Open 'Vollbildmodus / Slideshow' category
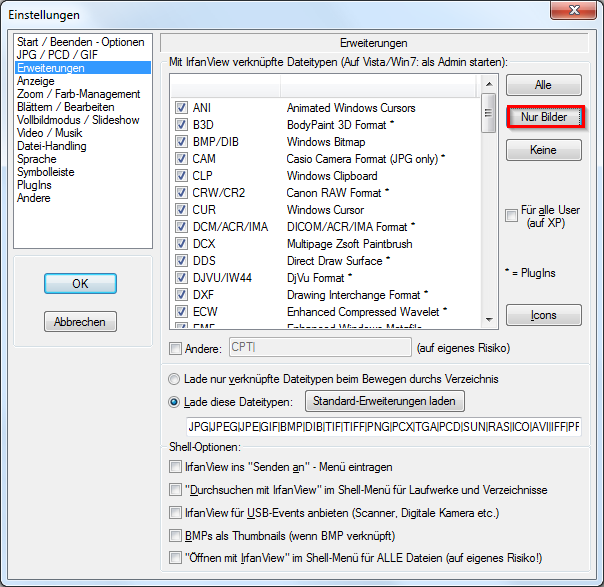604x587 pixels. (x=78, y=120)
